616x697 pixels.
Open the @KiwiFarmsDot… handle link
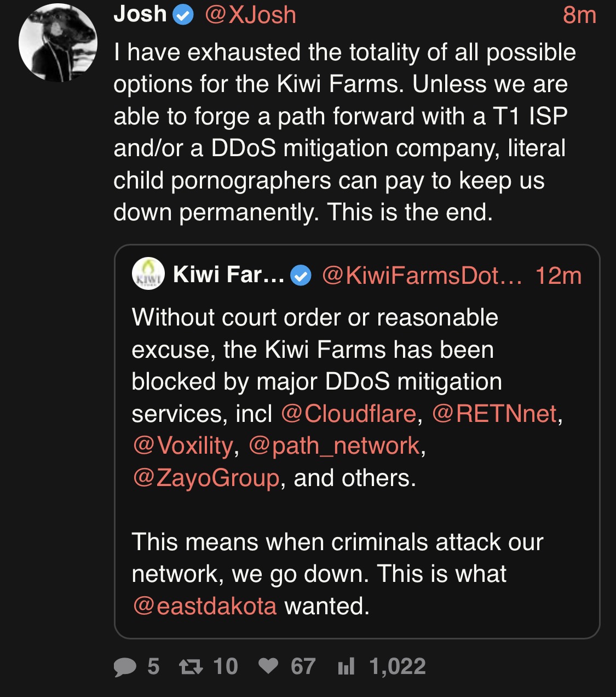[422, 275]
